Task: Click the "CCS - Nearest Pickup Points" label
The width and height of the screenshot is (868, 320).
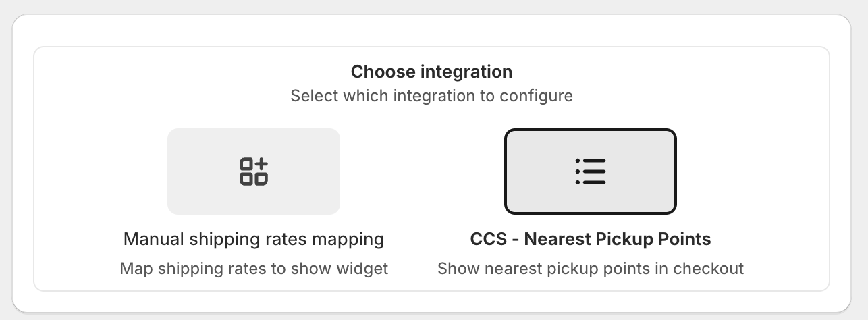Action: point(591,239)
